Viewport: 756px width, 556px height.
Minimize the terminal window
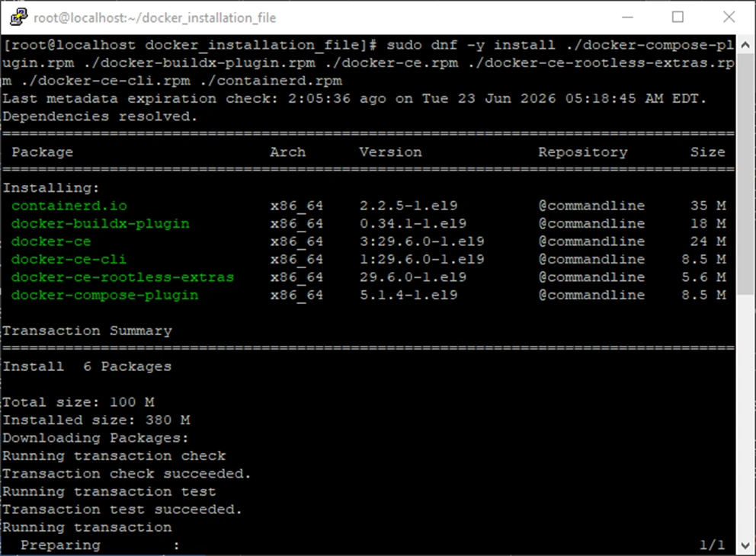click(x=627, y=18)
